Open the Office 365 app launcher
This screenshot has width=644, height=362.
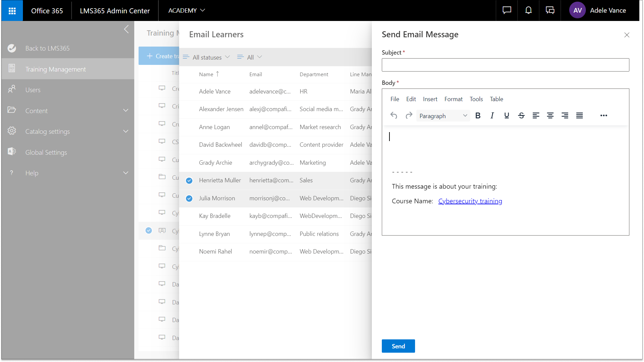tap(12, 11)
